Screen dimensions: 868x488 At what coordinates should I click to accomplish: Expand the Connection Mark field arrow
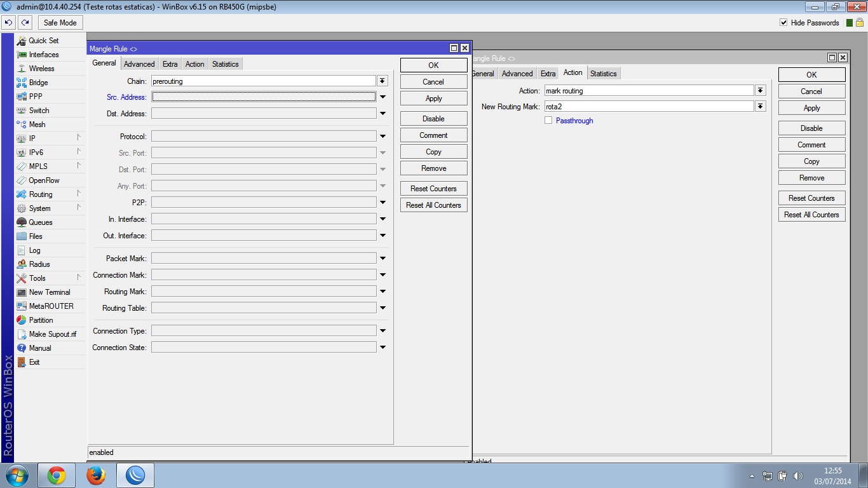tap(383, 275)
